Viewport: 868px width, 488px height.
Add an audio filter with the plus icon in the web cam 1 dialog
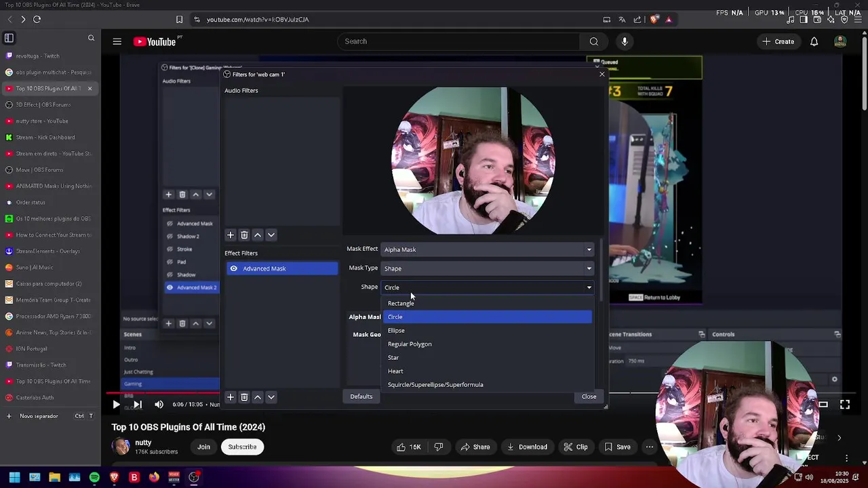click(x=231, y=235)
